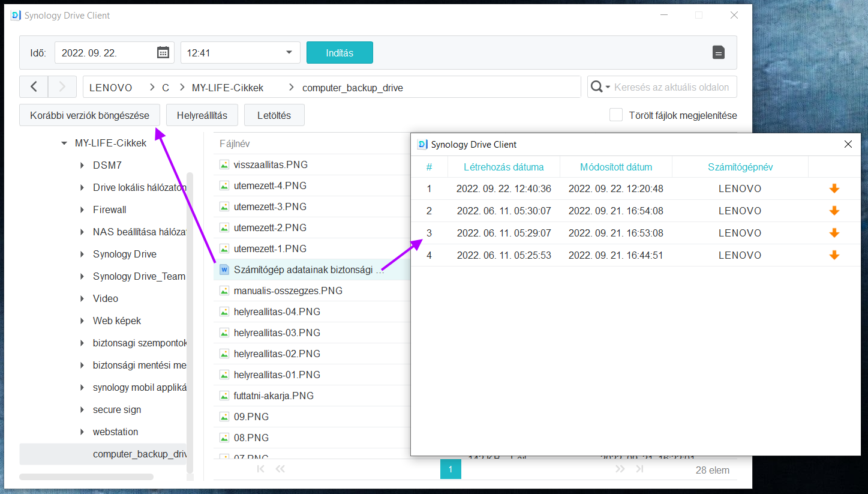
Task: Click the Word document icon of Számítógép adatainak file
Action: point(224,270)
